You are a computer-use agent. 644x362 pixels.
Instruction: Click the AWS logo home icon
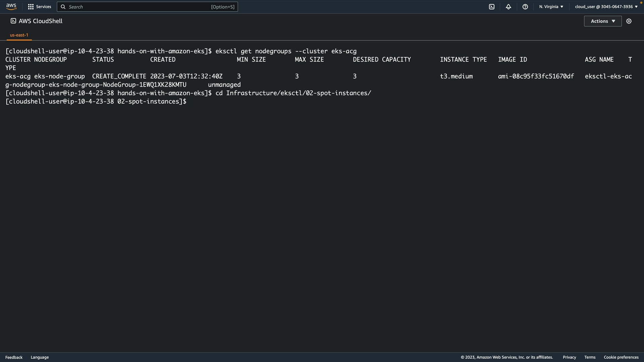tap(11, 7)
